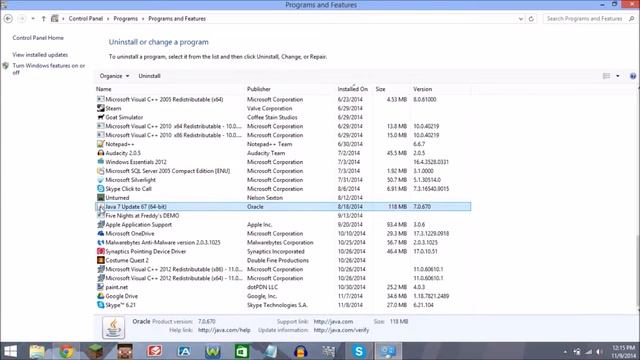Select the Audacity 2.0.5 headphones icon
The height and width of the screenshot is (360, 640).
[100, 153]
